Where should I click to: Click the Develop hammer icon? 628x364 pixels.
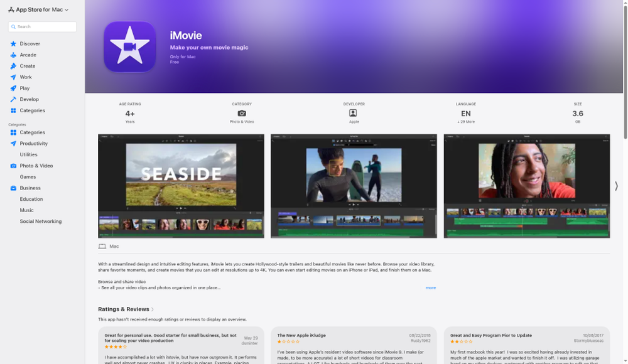tap(13, 99)
